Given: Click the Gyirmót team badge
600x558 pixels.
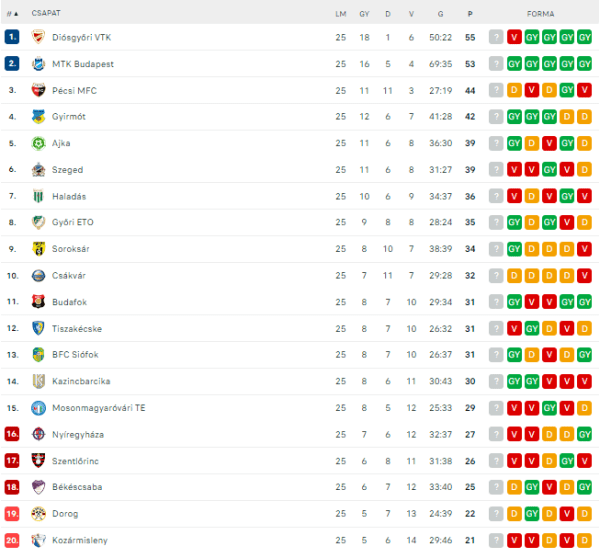Looking at the screenshot, I should [38, 116].
